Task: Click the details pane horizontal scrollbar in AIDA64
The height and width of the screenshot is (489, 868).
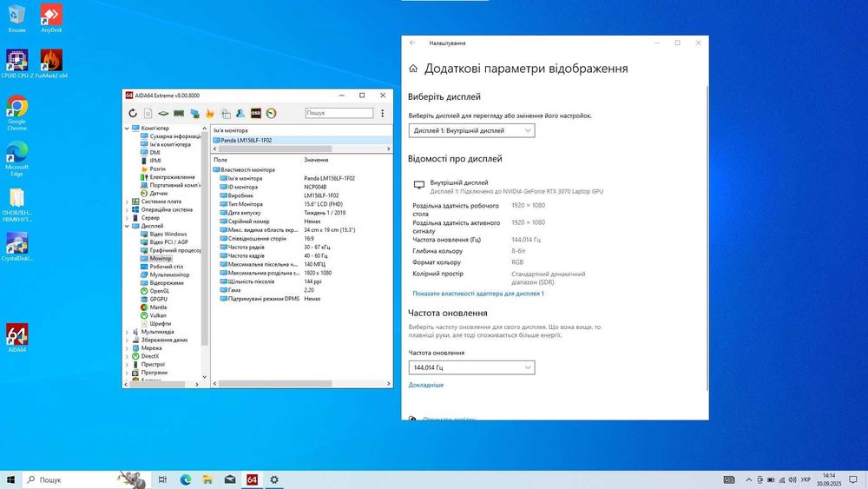Action: [x=275, y=383]
